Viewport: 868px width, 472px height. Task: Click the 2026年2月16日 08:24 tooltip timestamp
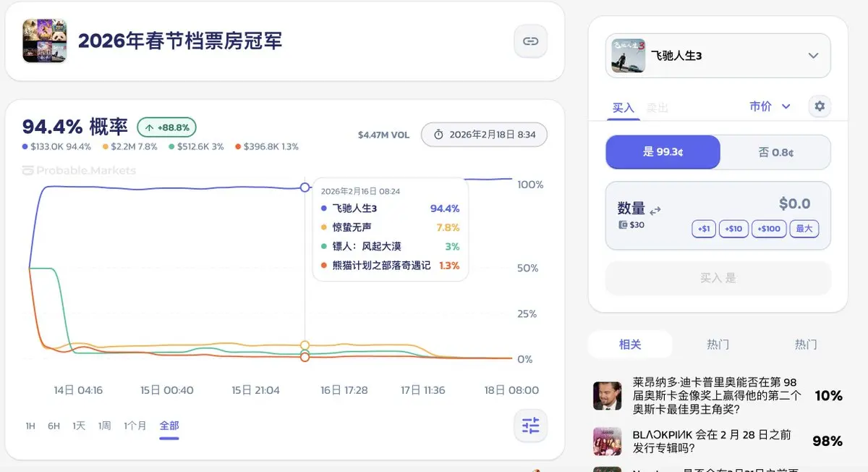360,191
